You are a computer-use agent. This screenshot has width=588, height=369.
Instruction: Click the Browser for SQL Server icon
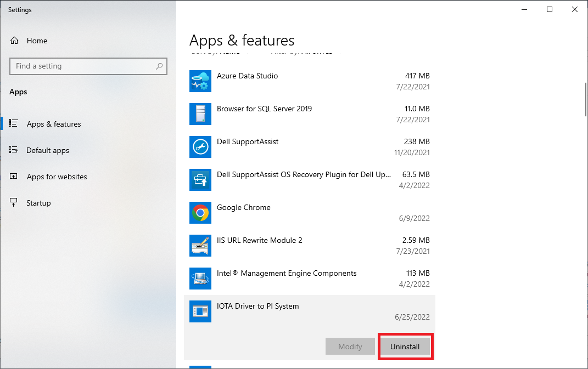pos(200,114)
